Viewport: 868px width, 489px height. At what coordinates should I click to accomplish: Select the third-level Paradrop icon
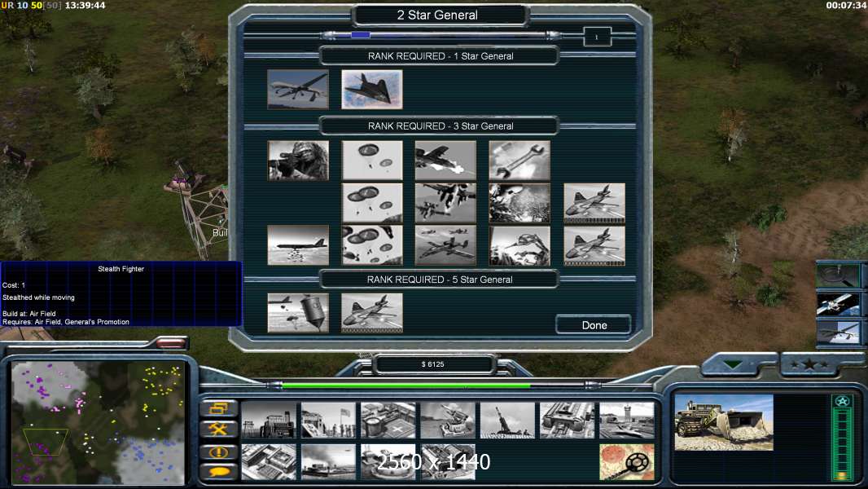[x=372, y=245]
